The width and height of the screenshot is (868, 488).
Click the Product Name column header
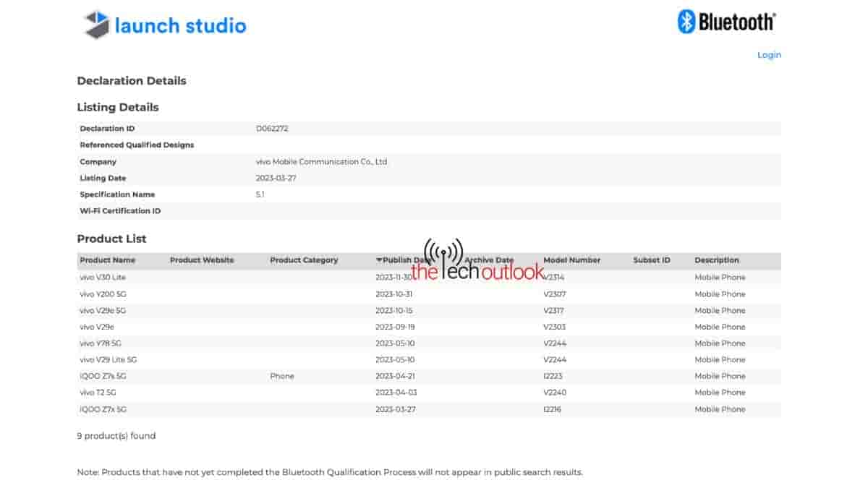[107, 260]
